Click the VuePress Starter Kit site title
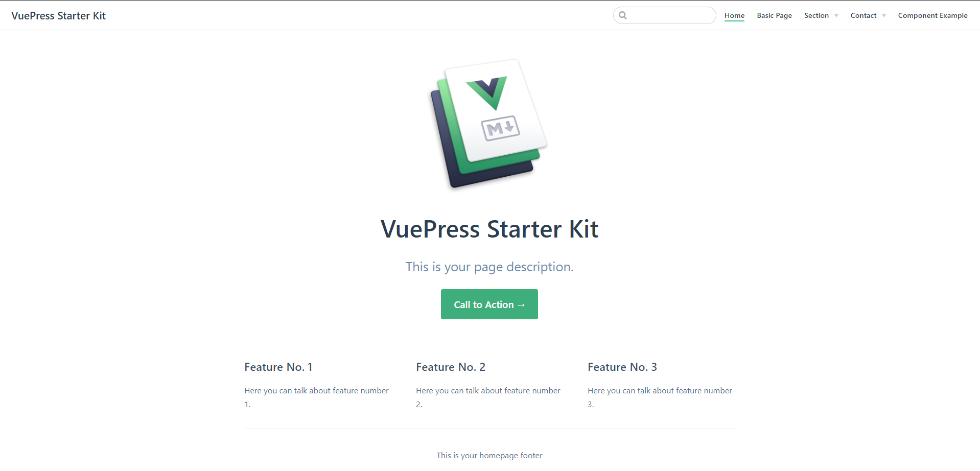The width and height of the screenshot is (980, 471). click(x=59, y=16)
